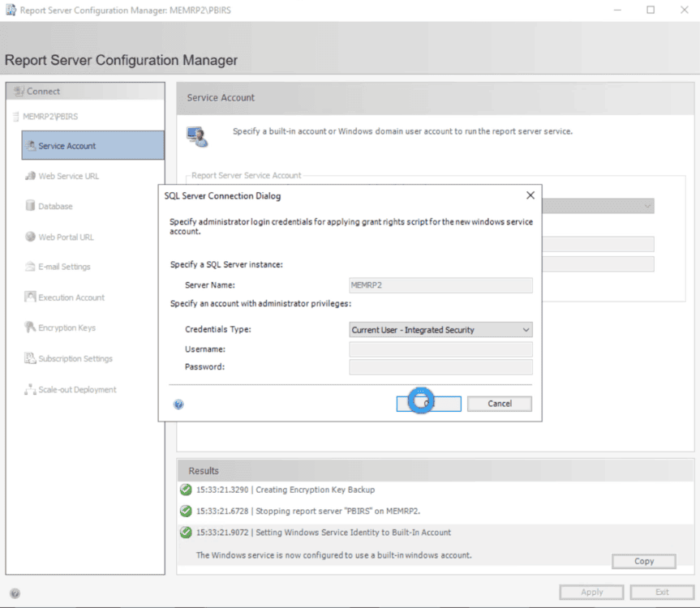Click the Connect button in the sidebar

tap(85, 91)
